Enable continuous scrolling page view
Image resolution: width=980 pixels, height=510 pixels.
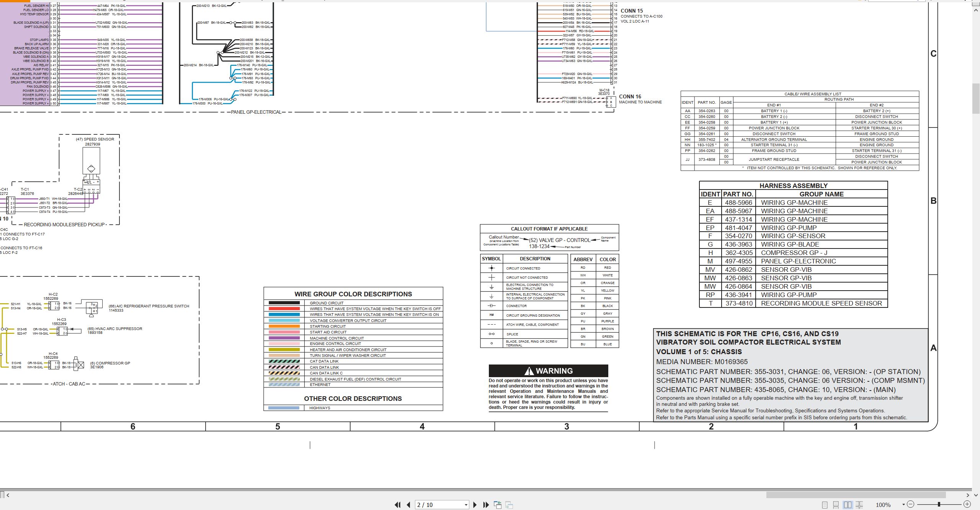[x=836, y=505]
